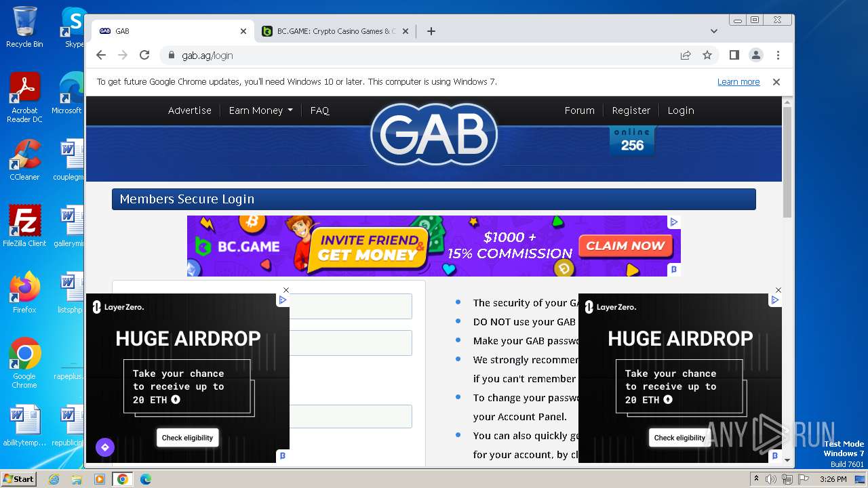Click purple round icon on left ad

tap(104, 447)
